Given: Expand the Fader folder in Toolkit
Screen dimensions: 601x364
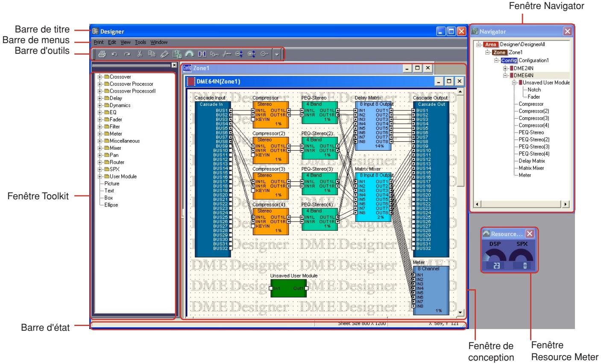Looking at the screenshot, I should [x=100, y=119].
